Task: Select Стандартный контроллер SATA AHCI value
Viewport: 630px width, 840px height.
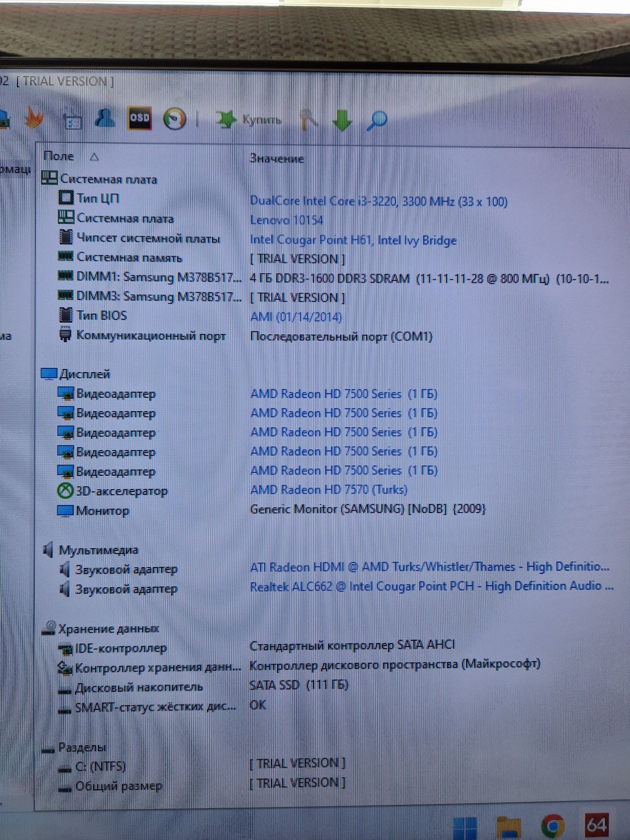Action: click(352, 645)
